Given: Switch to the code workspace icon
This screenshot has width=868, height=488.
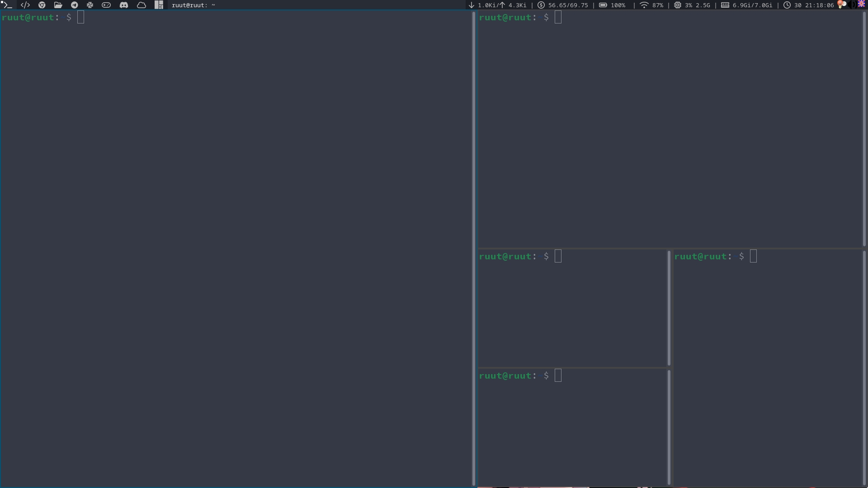Looking at the screenshot, I should click(x=25, y=5).
